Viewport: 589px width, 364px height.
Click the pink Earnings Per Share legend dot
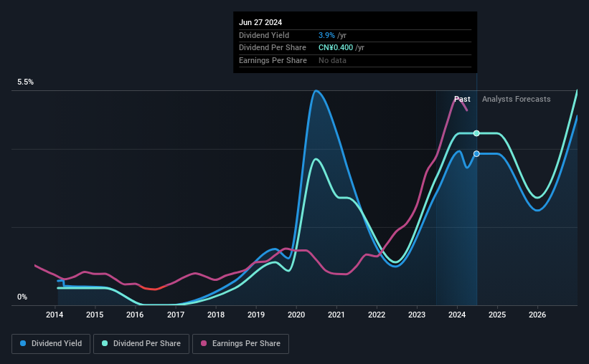(x=204, y=343)
